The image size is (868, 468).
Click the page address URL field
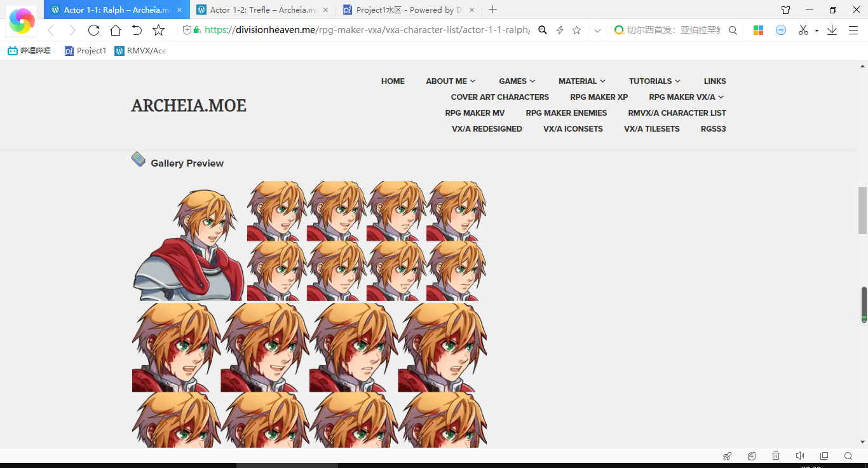click(x=367, y=30)
